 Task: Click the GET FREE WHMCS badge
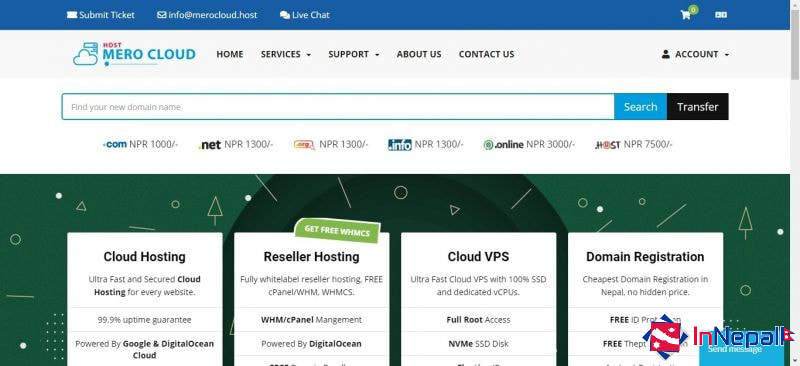tap(337, 230)
